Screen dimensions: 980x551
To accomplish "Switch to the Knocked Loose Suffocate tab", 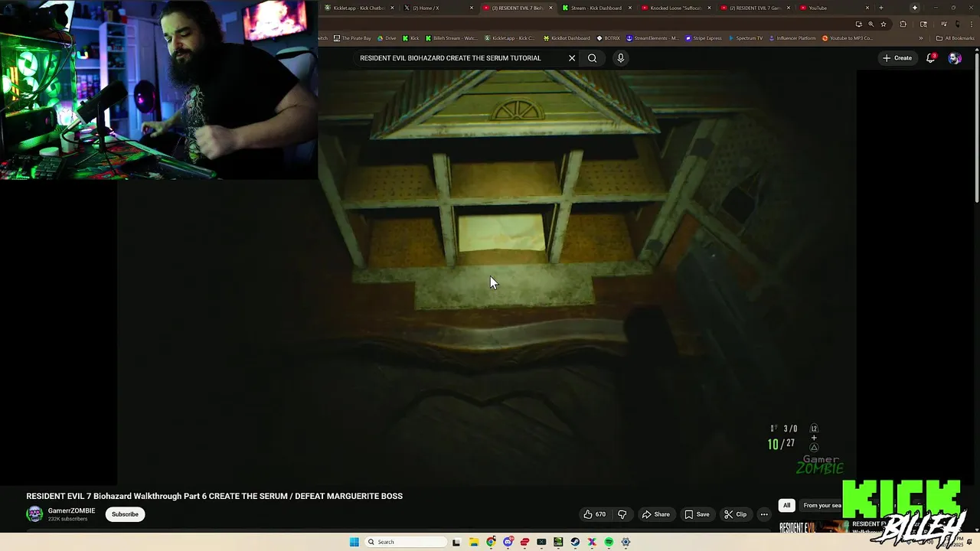I will click(675, 8).
